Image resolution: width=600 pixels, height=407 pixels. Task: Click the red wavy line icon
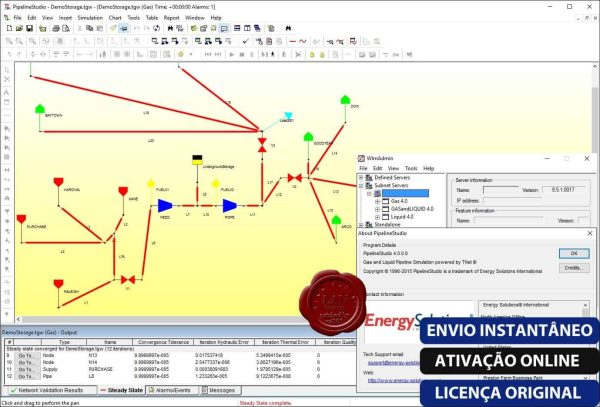(x=303, y=41)
